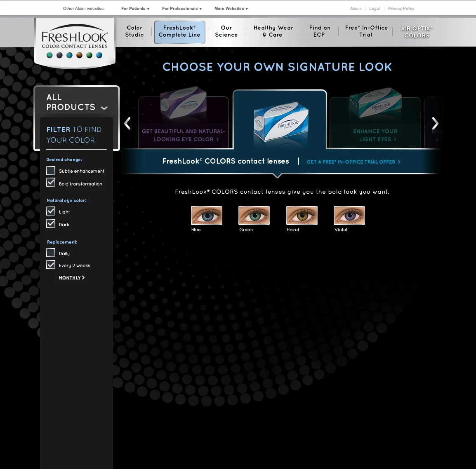This screenshot has width=476, height=469.
Task: Click the FreshLook COLORS contact lenses heading
Action: pyautogui.click(x=226, y=161)
